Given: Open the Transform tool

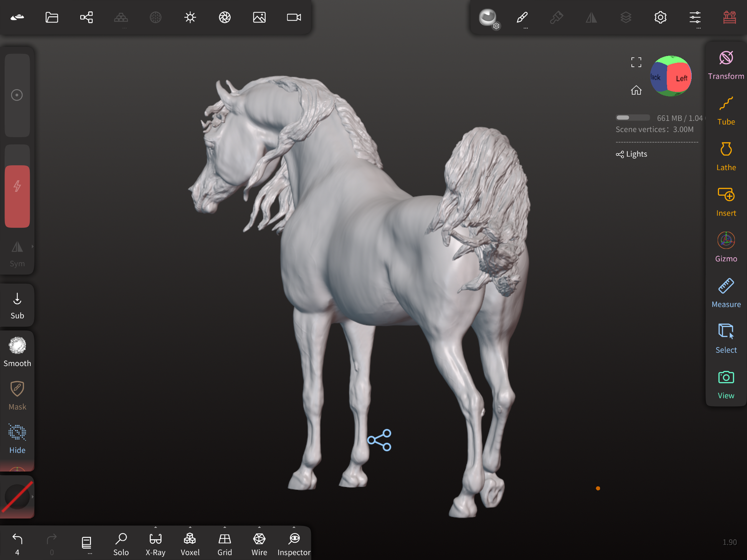Looking at the screenshot, I should [726, 65].
